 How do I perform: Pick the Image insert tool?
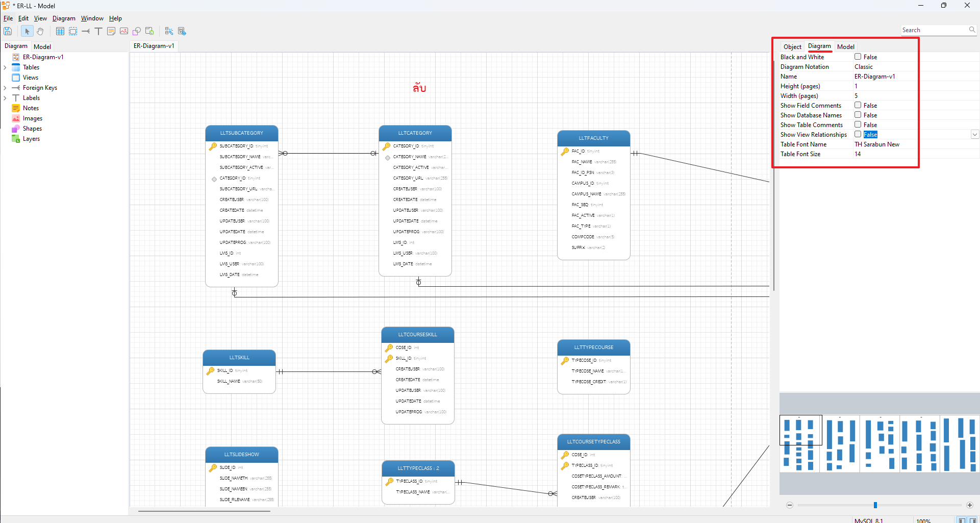coord(124,31)
